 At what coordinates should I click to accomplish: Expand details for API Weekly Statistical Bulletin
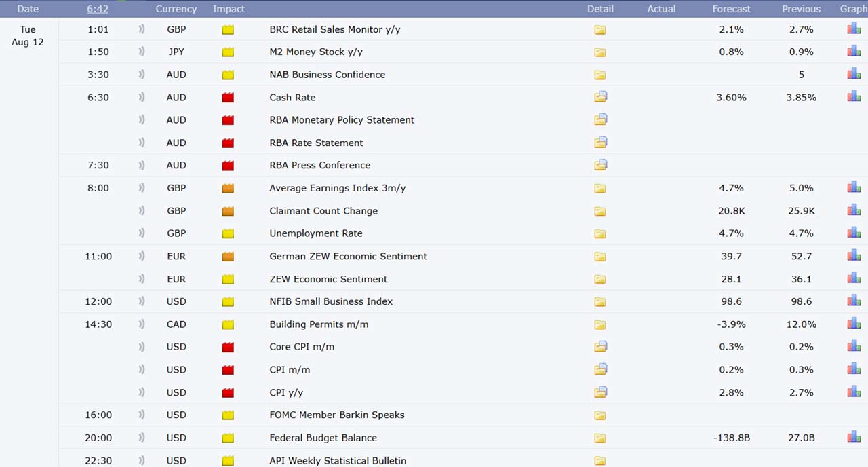[x=600, y=461]
